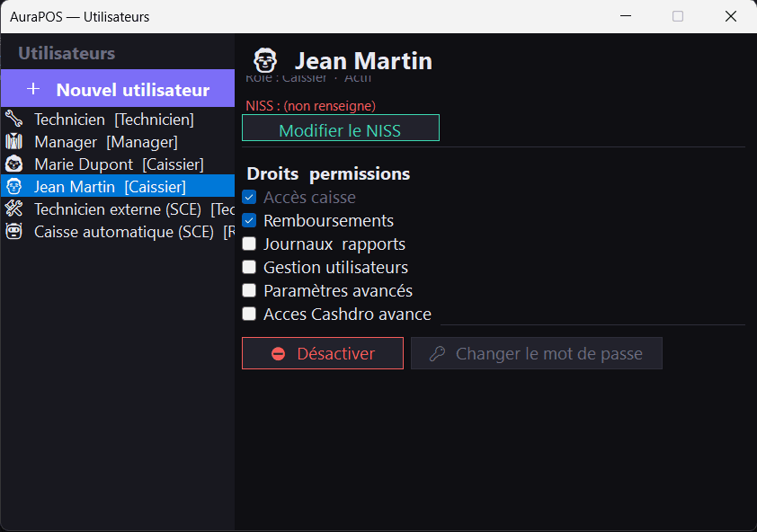Image resolution: width=757 pixels, height=532 pixels.
Task: Click the plus icon on Nouvel utilisateur
Action: point(32,89)
